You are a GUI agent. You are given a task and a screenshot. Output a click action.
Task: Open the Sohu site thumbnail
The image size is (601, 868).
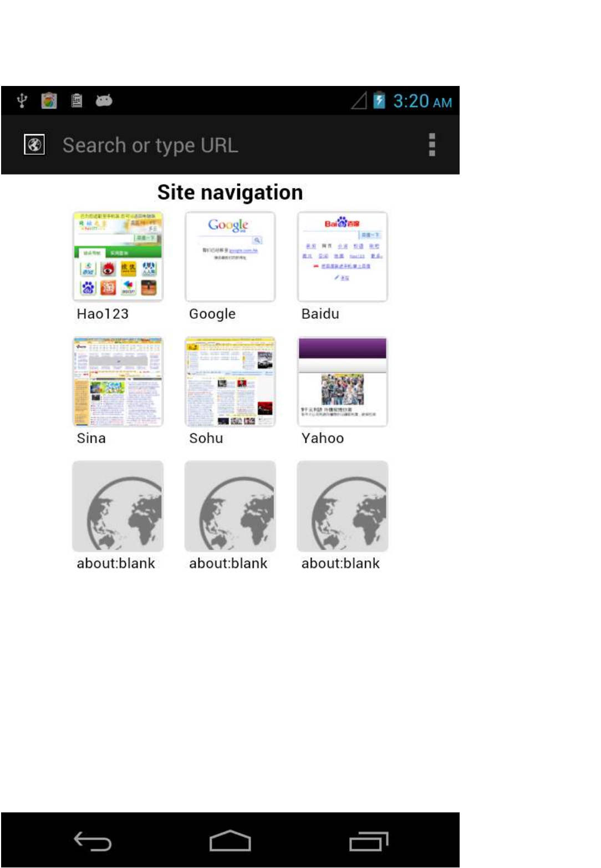pyautogui.click(x=230, y=382)
